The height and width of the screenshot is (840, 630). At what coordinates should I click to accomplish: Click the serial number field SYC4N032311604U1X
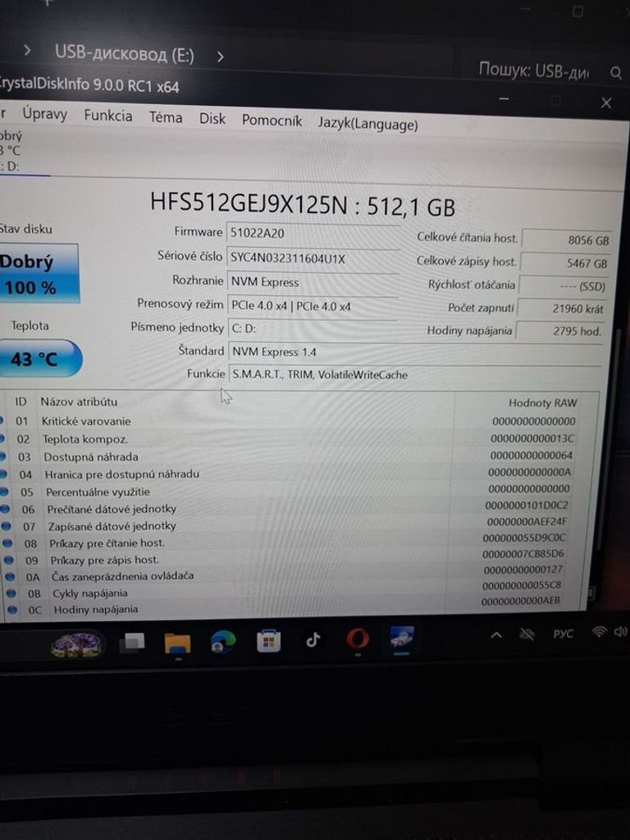(313, 258)
